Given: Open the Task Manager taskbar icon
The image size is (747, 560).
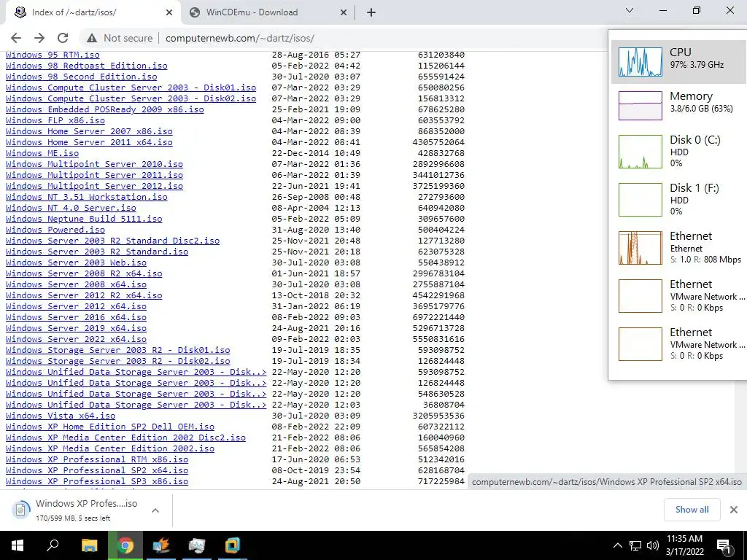Looking at the screenshot, I should (x=197, y=545).
